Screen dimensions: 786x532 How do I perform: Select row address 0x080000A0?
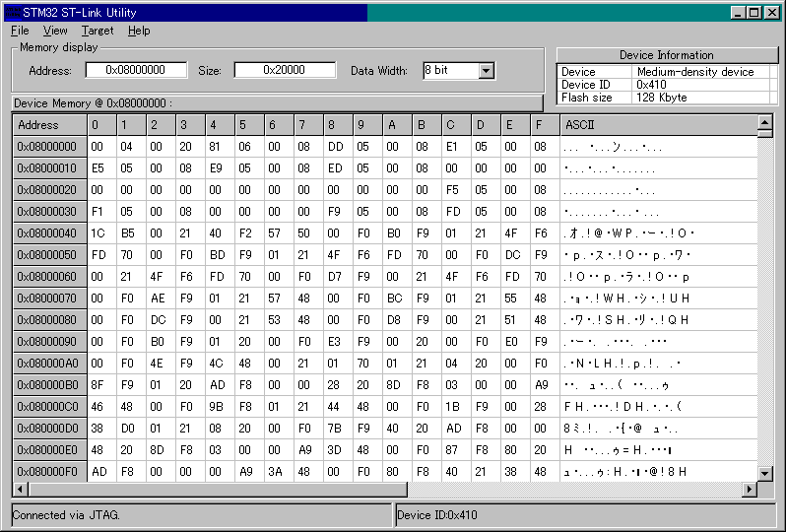(49, 364)
